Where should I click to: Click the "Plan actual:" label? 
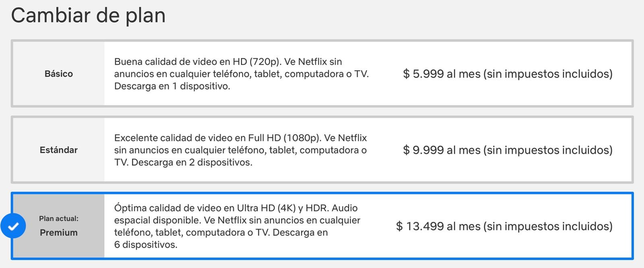click(58, 219)
